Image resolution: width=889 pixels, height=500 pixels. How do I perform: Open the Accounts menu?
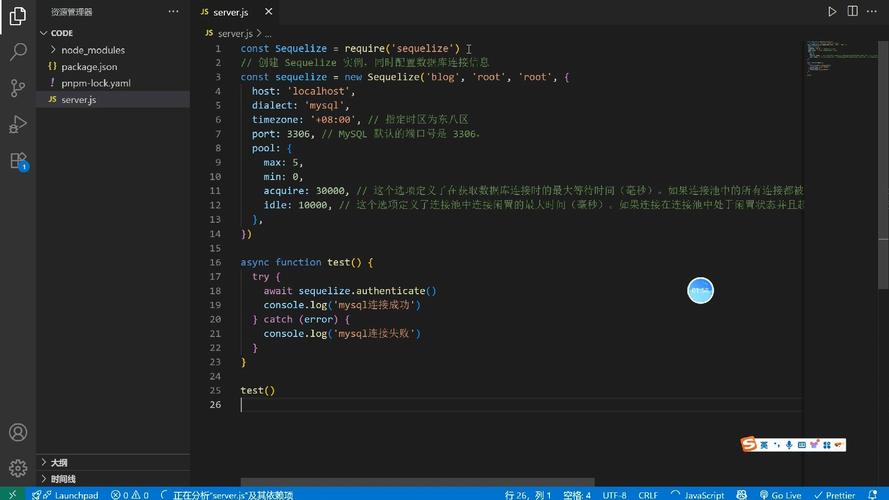18,433
